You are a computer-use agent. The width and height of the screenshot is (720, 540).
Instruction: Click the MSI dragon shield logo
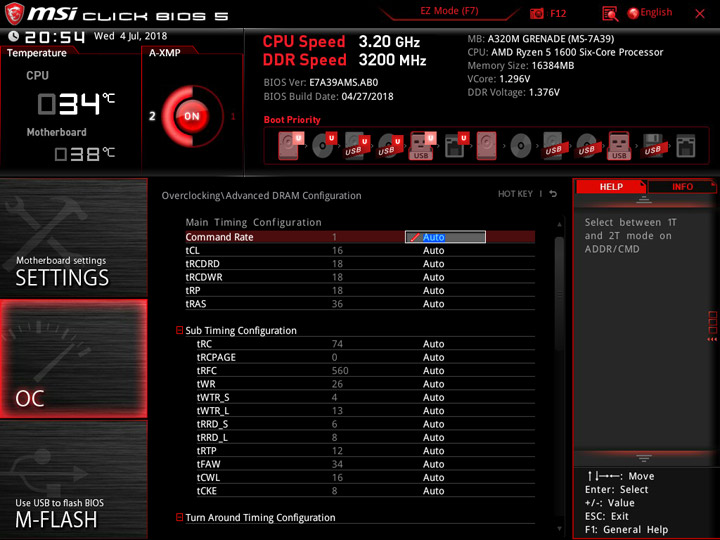14,14
